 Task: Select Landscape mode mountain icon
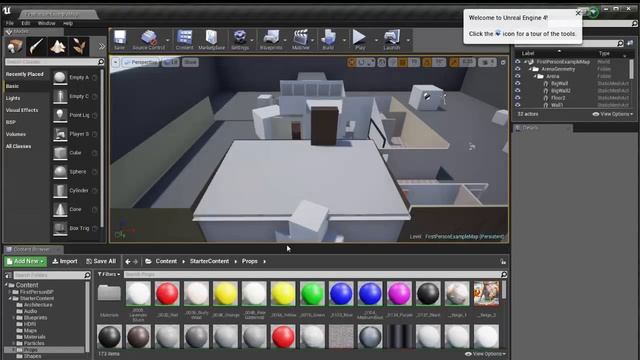[x=58, y=46]
